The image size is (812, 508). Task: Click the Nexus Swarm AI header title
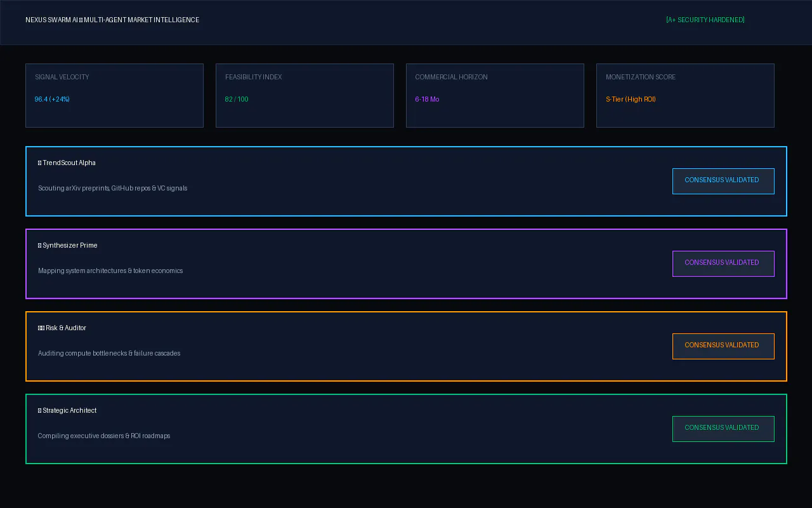pos(112,20)
